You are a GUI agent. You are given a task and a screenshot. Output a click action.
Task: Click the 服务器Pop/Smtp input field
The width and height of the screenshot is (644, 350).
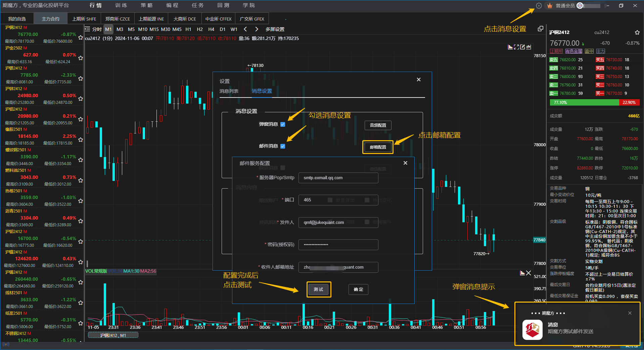click(338, 178)
